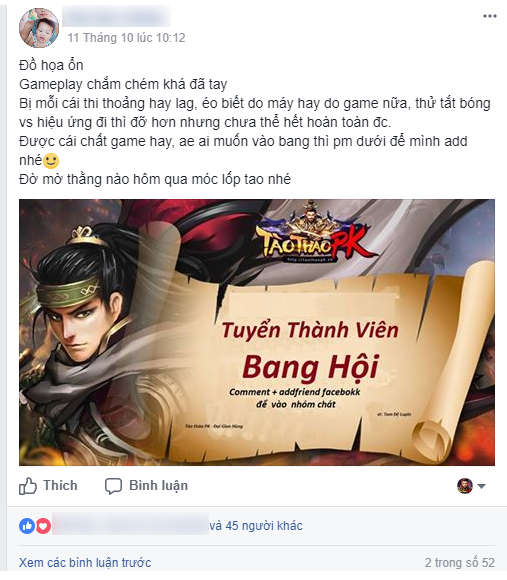This screenshot has width=507, height=580.
Task: Click the 'Thích' text label
Action: coord(60,485)
